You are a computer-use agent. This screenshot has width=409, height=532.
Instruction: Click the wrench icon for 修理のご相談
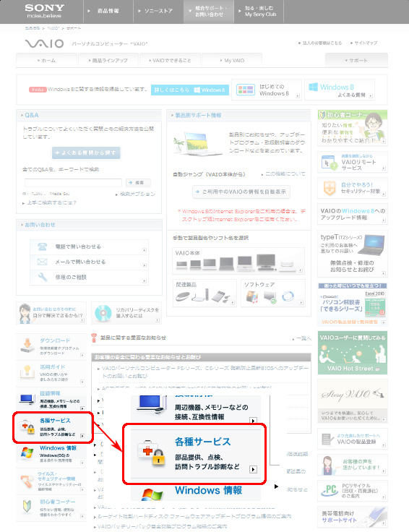click(43, 277)
